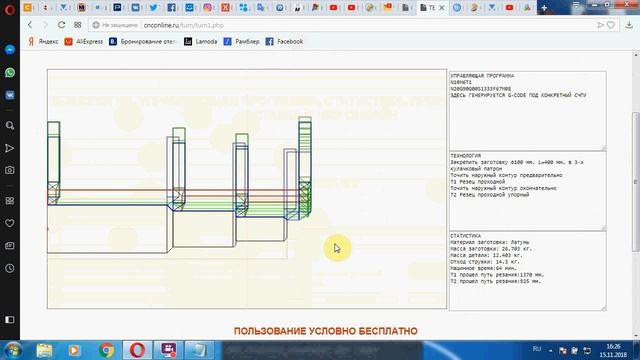The width and height of the screenshot is (640, 360).
Task: Open Messenger in the Opera sidebar
Action: [x=10, y=50]
